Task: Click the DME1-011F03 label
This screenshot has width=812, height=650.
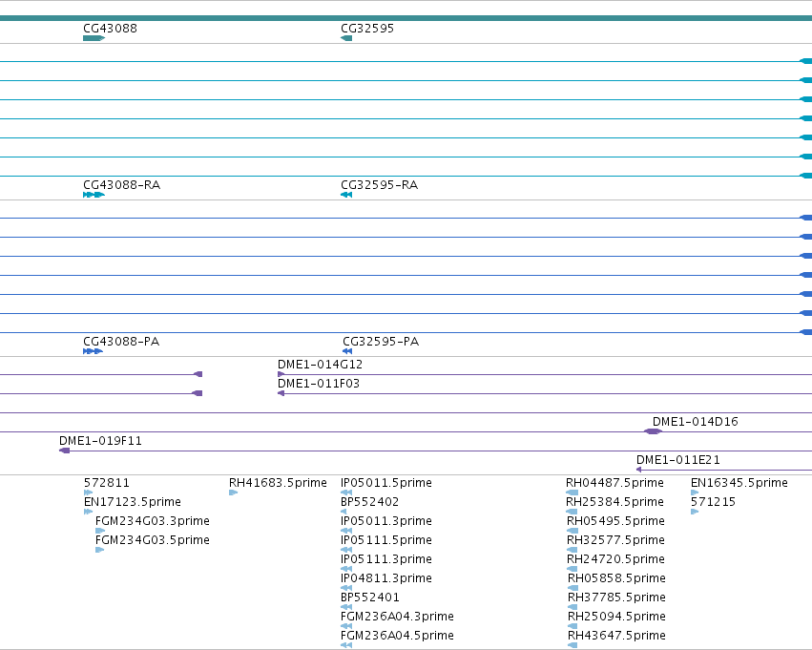Action: [319, 384]
